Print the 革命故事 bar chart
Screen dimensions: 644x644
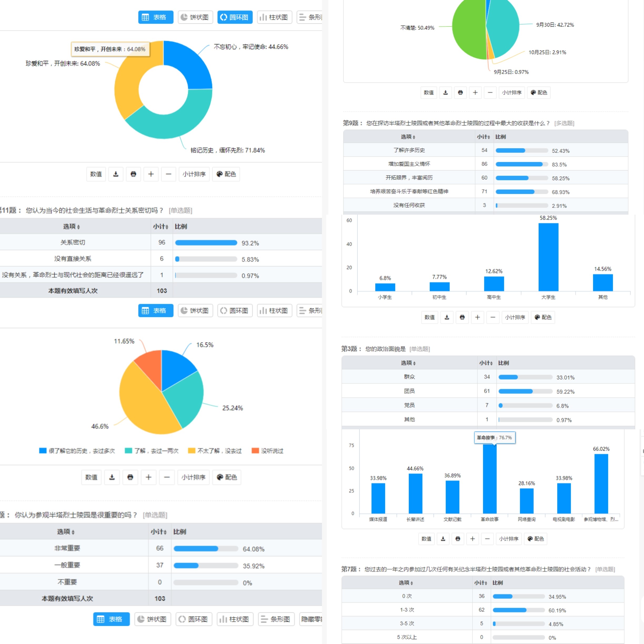(x=458, y=539)
